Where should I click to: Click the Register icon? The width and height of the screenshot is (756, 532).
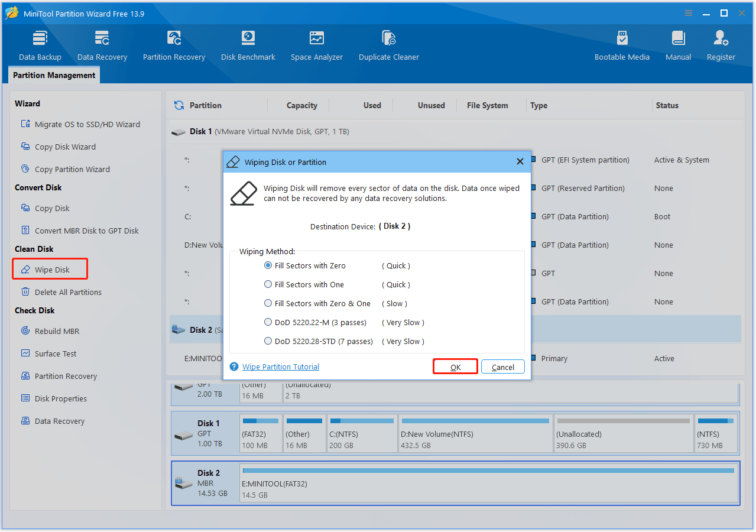click(721, 46)
